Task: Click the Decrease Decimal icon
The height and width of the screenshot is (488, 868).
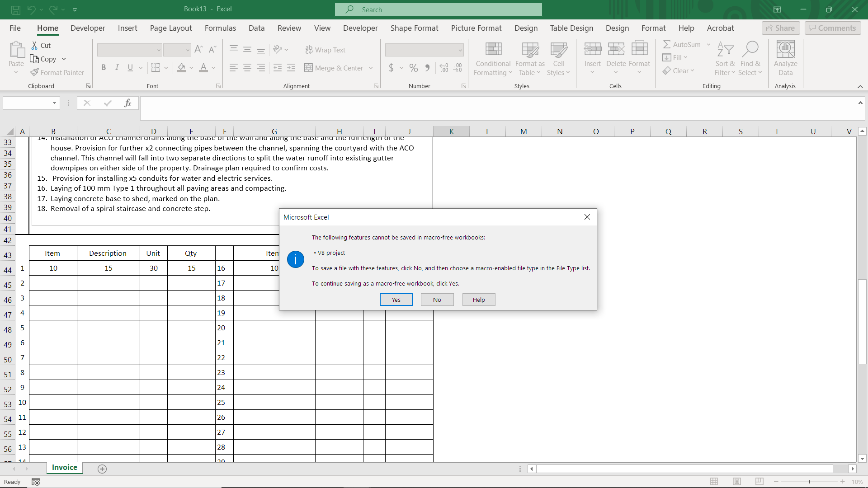Action: click(458, 68)
